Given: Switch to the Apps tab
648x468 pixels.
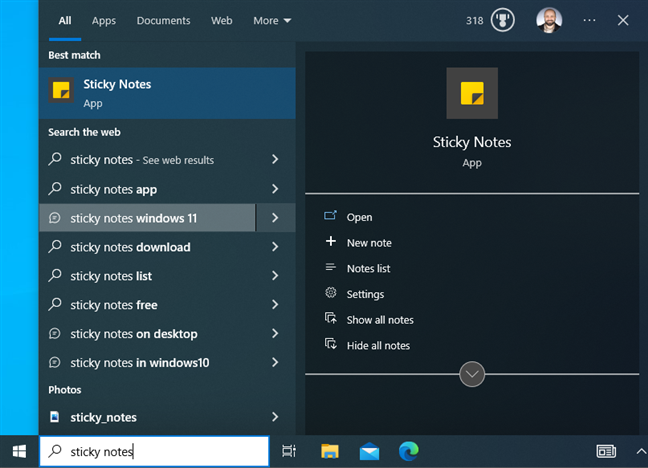Looking at the screenshot, I should [x=104, y=21].
